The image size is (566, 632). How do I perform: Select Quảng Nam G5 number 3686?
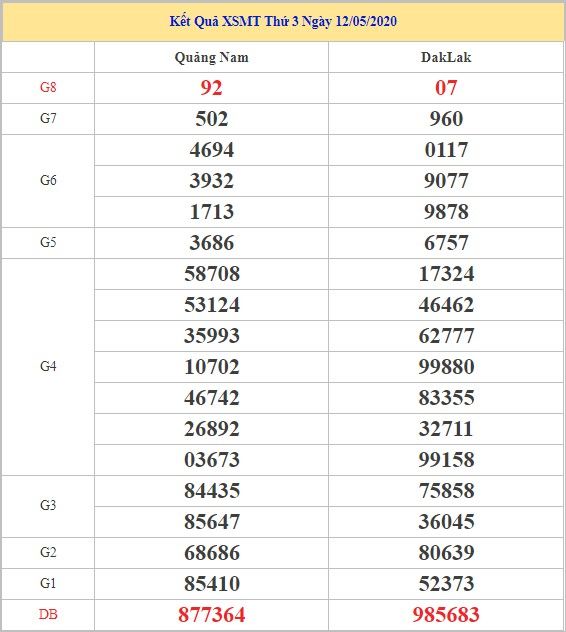tap(212, 243)
